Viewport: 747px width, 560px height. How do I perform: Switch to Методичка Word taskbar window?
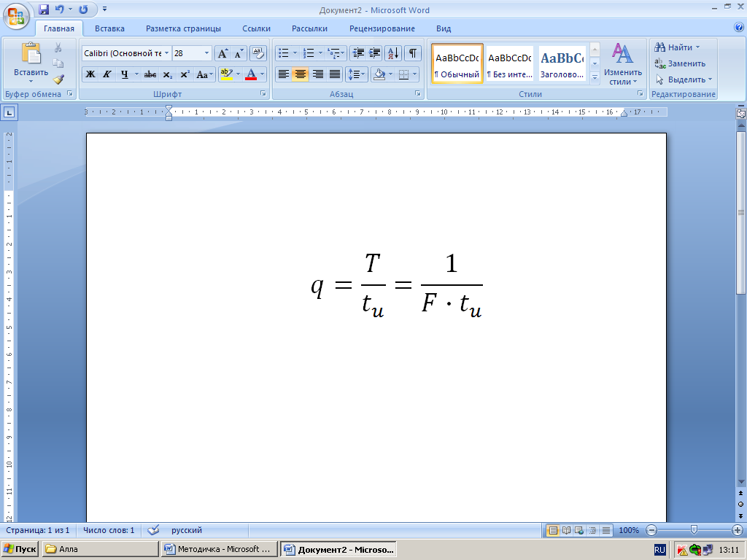(219, 549)
